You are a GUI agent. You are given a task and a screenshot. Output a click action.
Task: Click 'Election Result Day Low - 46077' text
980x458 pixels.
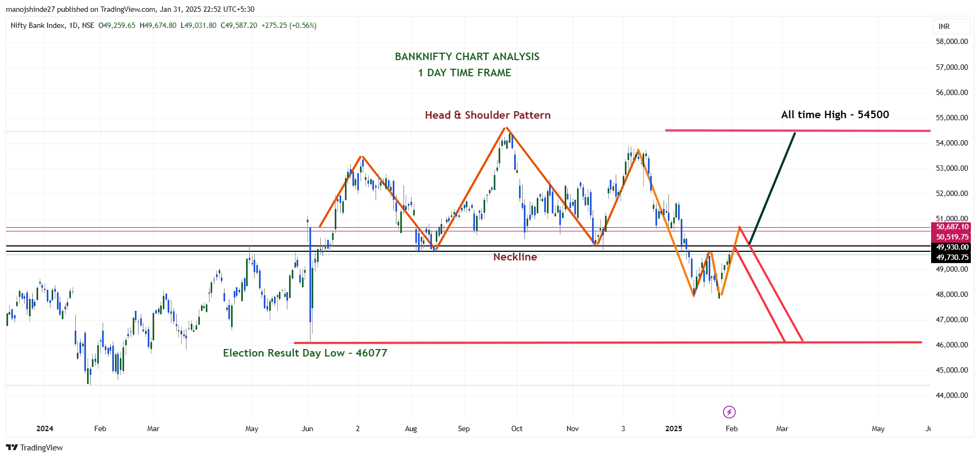coord(305,353)
